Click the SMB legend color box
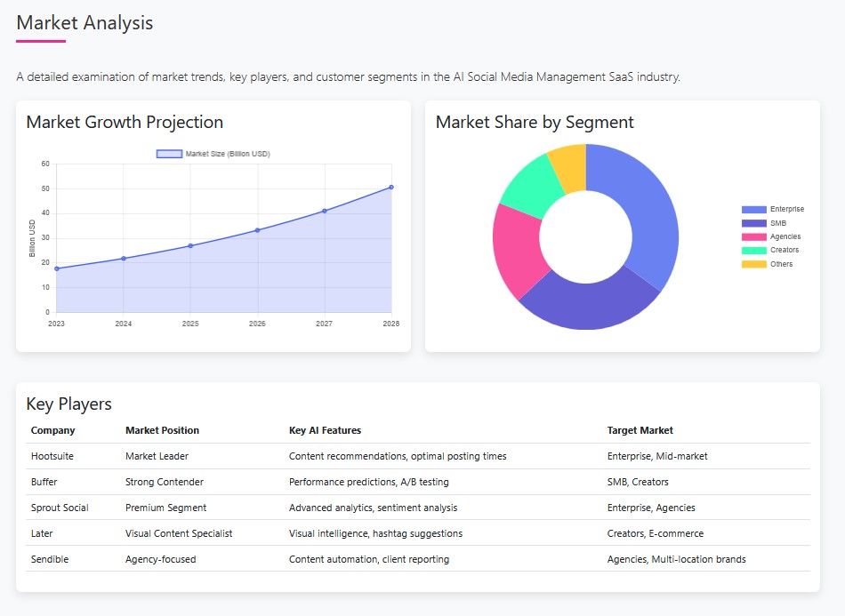 coord(753,223)
